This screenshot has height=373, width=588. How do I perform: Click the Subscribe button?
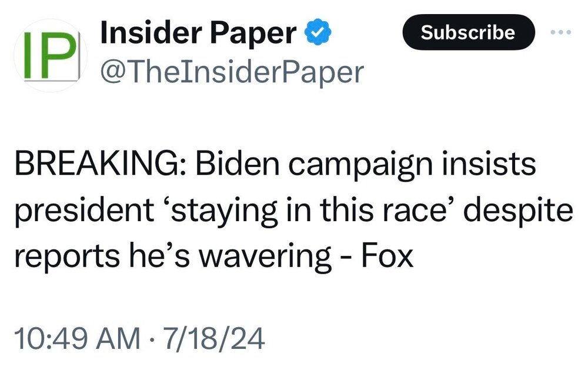coord(468,32)
